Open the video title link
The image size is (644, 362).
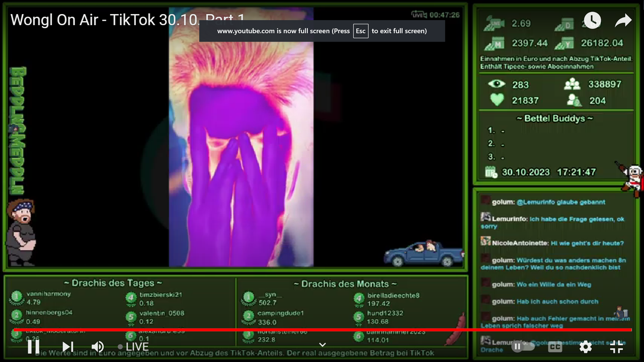(x=128, y=20)
